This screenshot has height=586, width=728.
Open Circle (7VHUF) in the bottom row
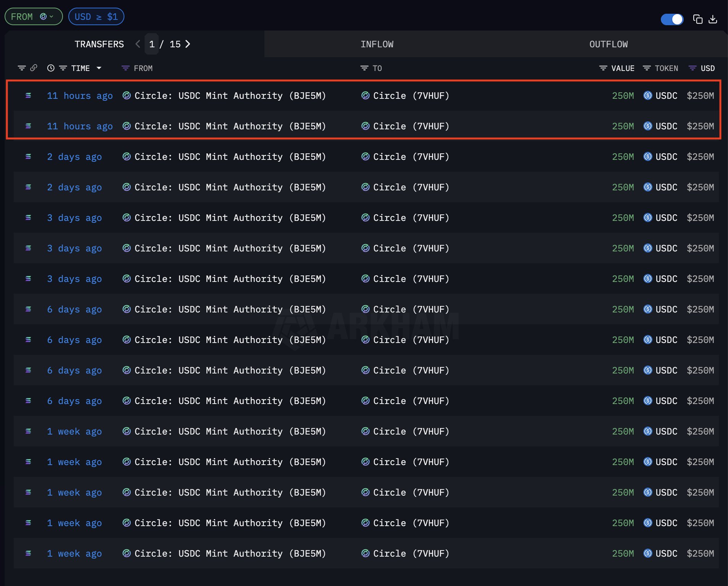(411, 553)
